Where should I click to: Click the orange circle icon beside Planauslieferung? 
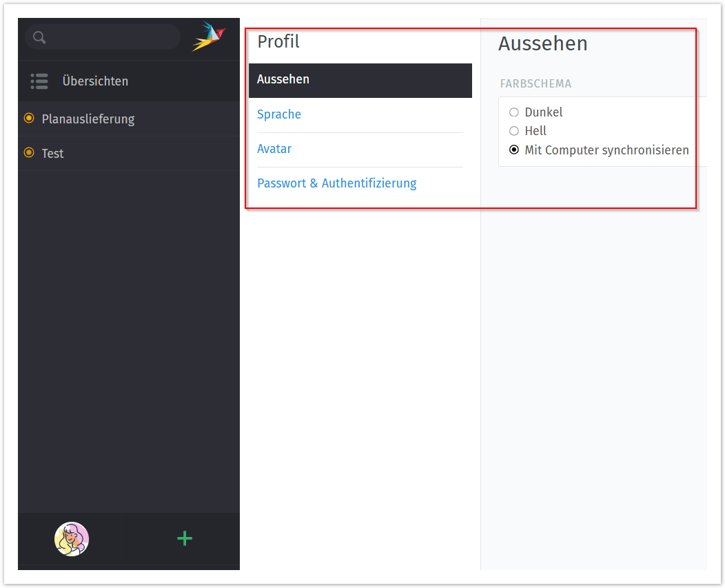coord(29,119)
